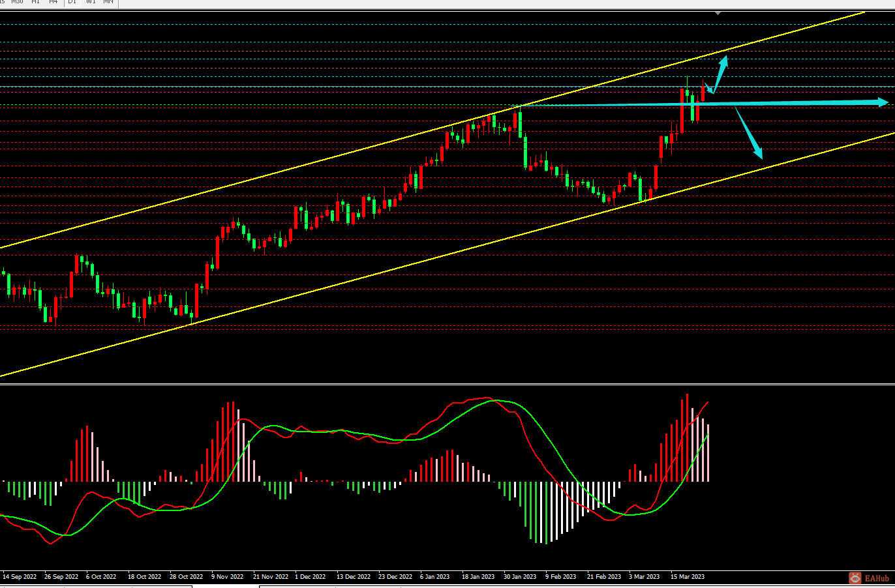The width and height of the screenshot is (895, 588).
Task: Click the EAHub logo icon
Action: click(855, 578)
